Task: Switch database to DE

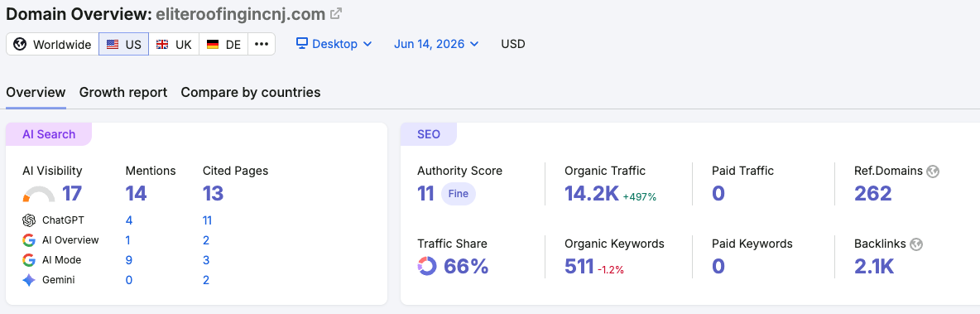Action: tap(223, 45)
